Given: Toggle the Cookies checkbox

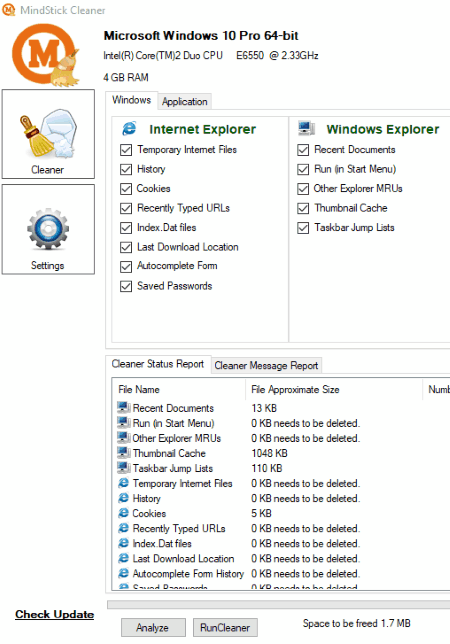Looking at the screenshot, I should click(x=126, y=189).
